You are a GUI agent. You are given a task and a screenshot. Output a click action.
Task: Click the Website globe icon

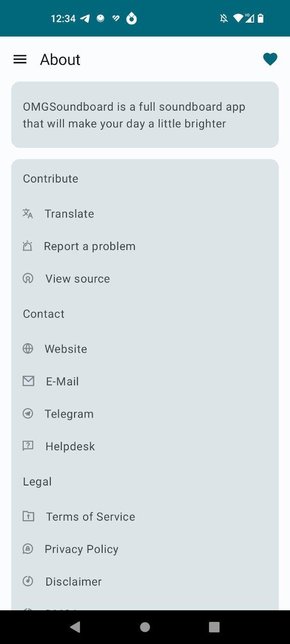pyautogui.click(x=28, y=349)
